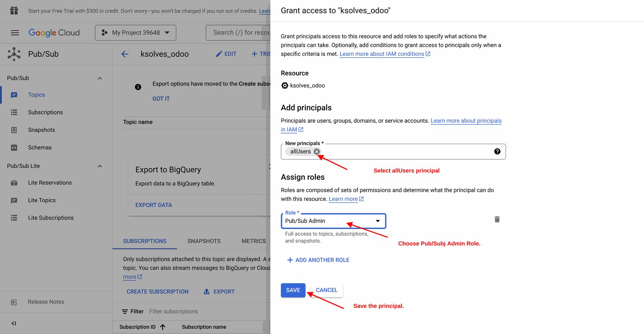Click the New principals input field
The height and width of the screenshot is (334, 644).
[x=402, y=152]
